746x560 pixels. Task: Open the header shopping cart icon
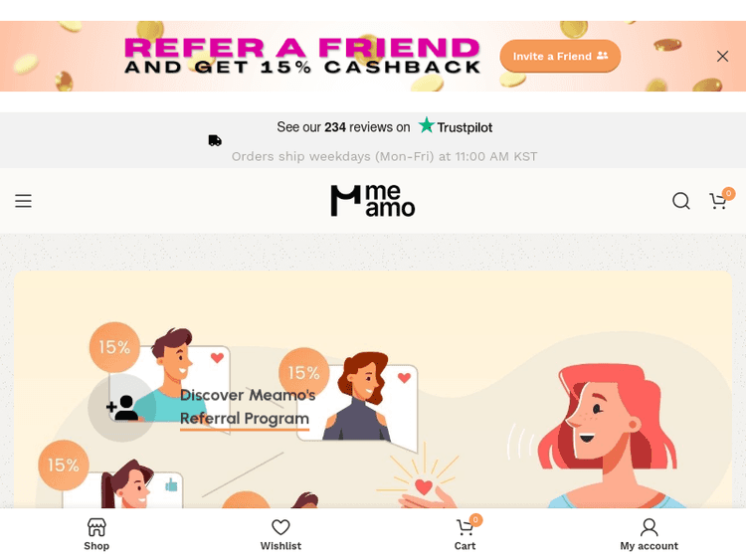coord(718,201)
